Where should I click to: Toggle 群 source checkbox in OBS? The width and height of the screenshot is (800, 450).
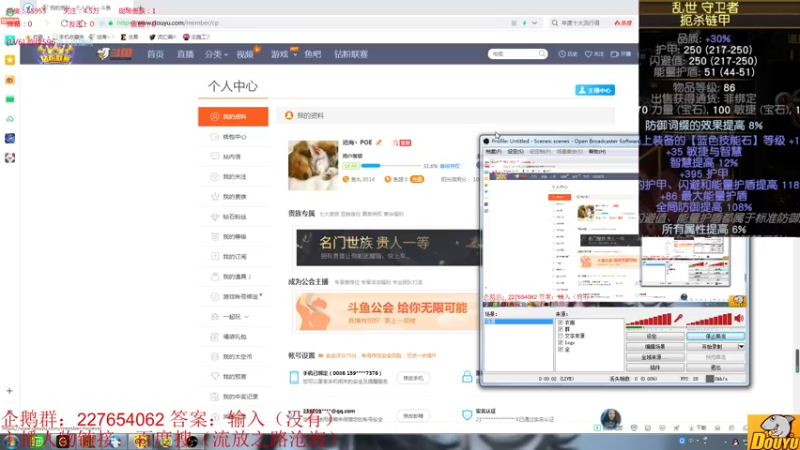point(560,329)
